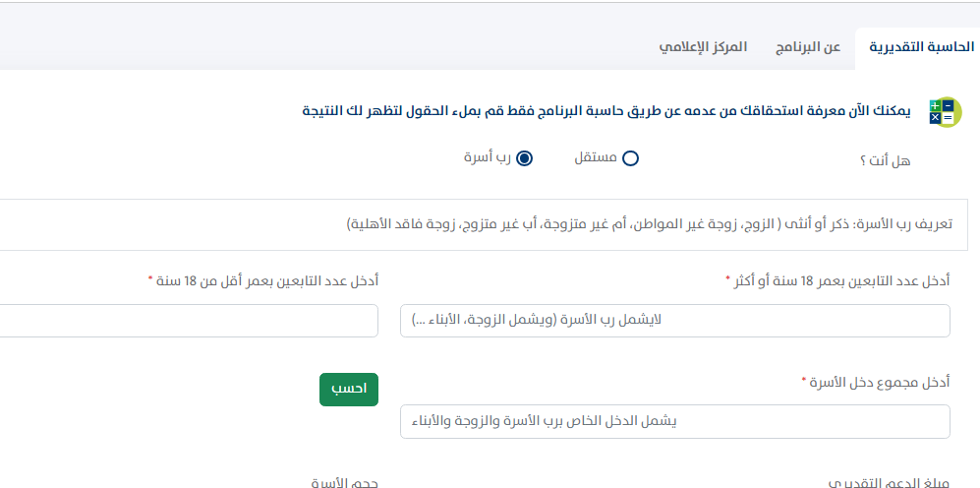The image size is (980, 488).
Task: Focus the dependents under 18 input field
Action: click(x=187, y=321)
